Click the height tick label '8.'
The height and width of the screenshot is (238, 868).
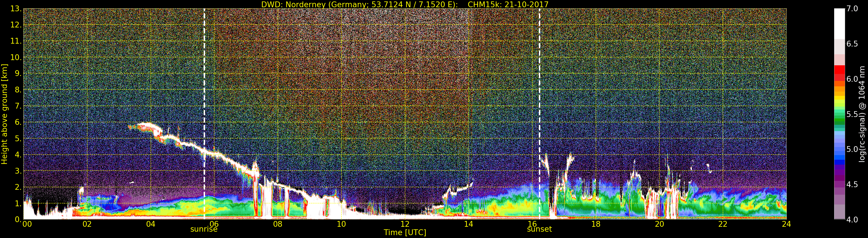point(18,90)
